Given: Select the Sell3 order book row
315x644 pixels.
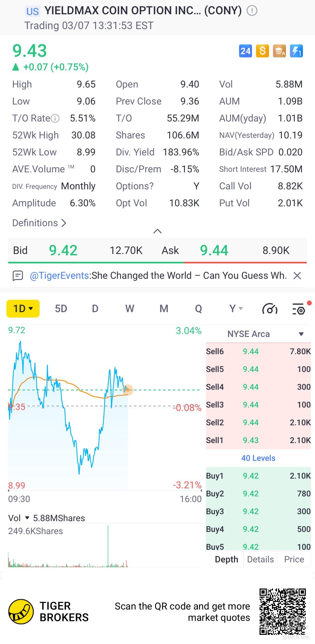Looking at the screenshot, I should (258, 405).
